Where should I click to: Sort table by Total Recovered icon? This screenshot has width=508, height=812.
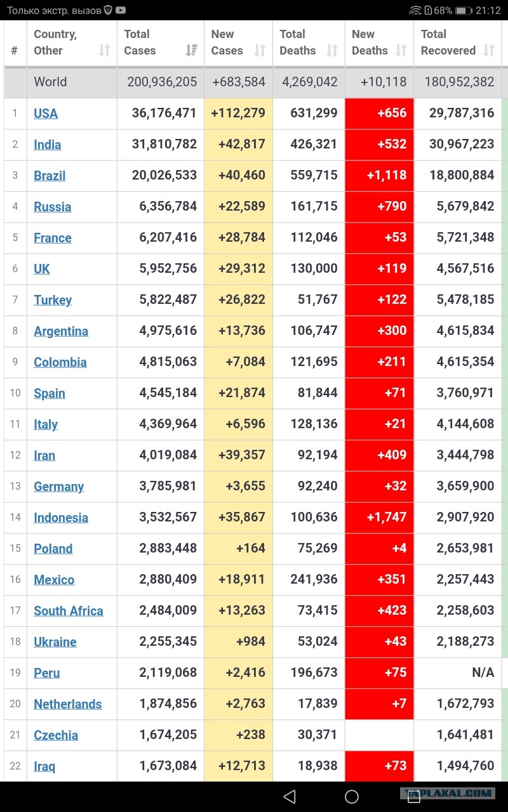coord(489,51)
